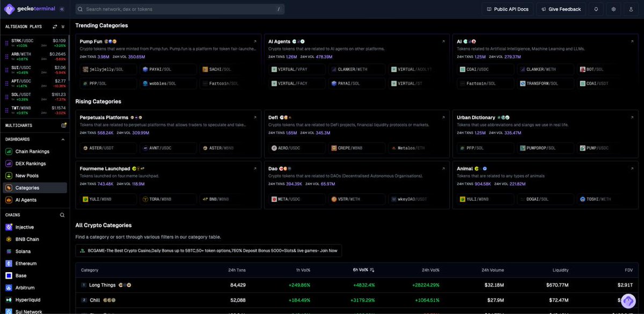This screenshot has width=644, height=314.
Task: Collapse the Dashboards section chevron
Action: pyautogui.click(x=63, y=139)
